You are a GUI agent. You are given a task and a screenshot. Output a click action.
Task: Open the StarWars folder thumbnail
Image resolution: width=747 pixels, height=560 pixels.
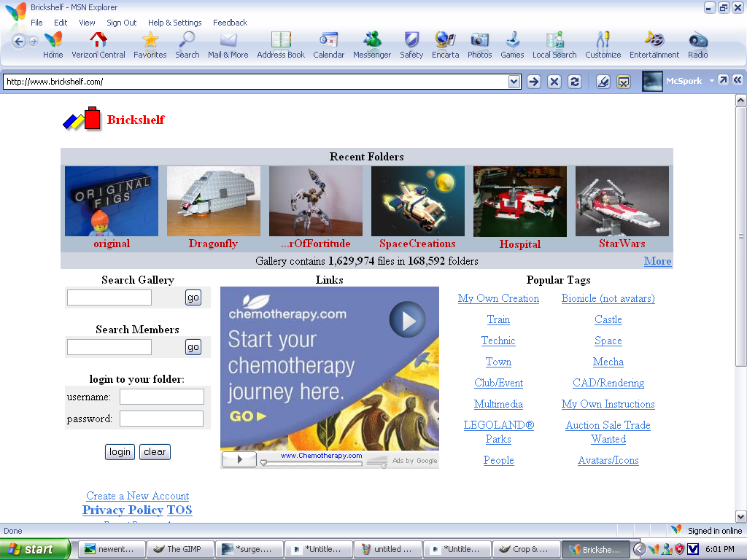click(x=622, y=201)
